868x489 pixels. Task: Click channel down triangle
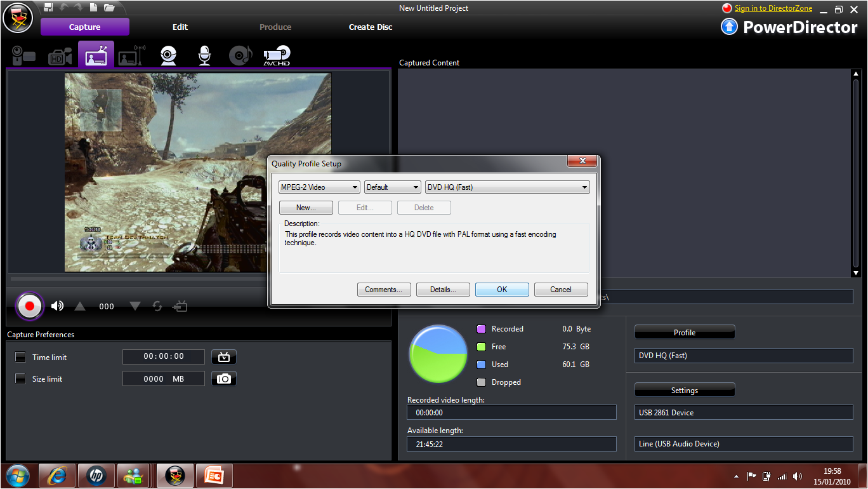tap(135, 306)
